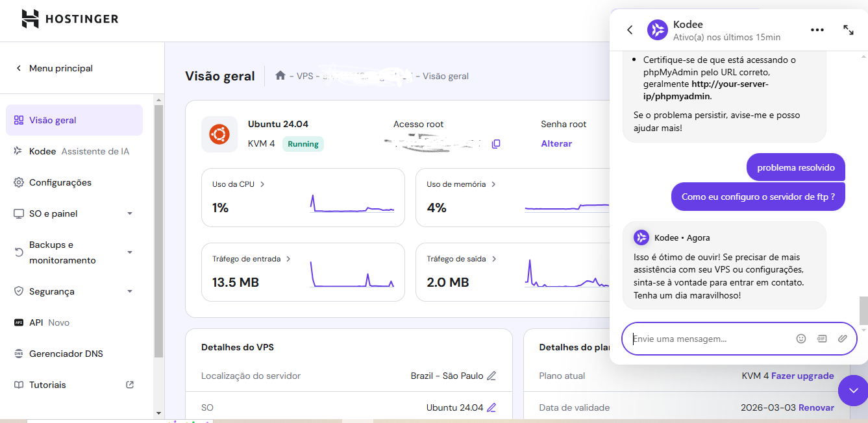Click the Fazer upgrade link

[x=802, y=376]
